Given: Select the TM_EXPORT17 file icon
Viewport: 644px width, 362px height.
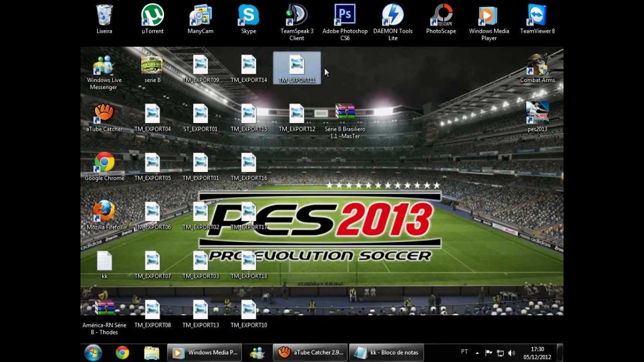Looking at the screenshot, I should (249, 216).
